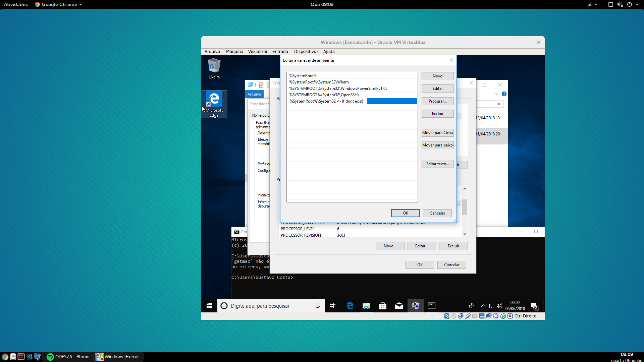
Task: Open the Máquina menu in VirtualBox
Action: (x=234, y=51)
